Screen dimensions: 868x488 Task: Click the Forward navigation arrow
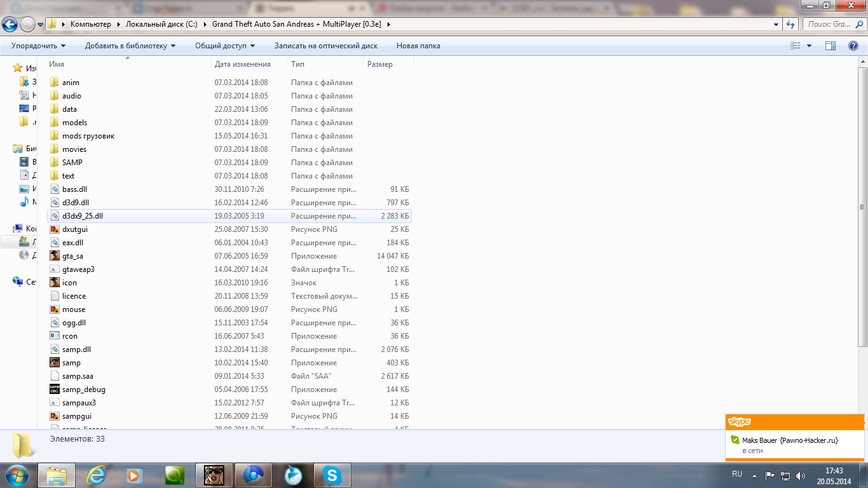click(x=27, y=24)
